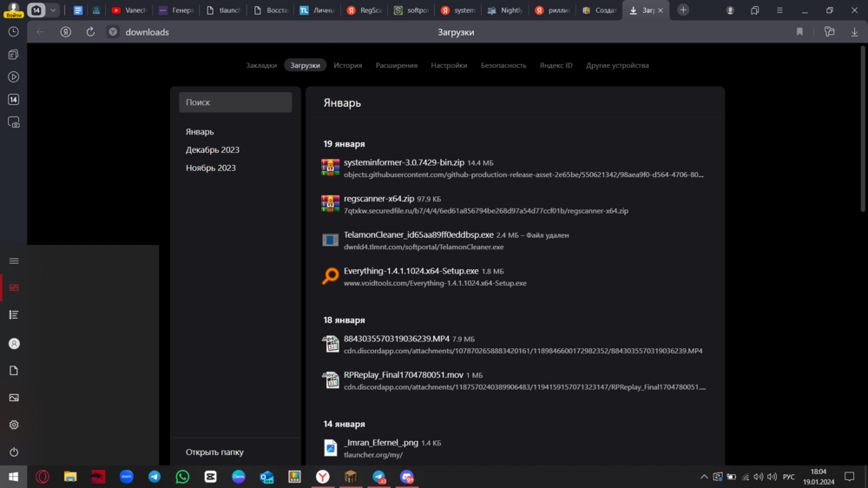
Task: Click the Войти profile icon in the tab bar
Action: (x=13, y=10)
